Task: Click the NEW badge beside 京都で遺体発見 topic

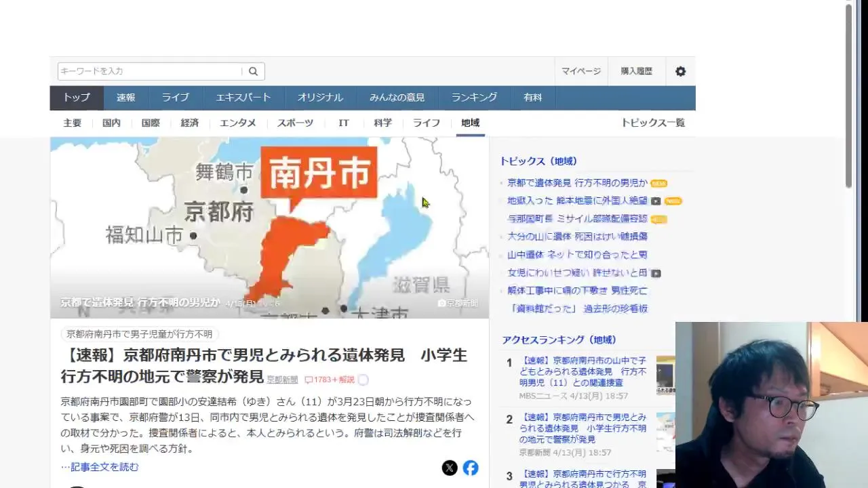Action: 658,184
